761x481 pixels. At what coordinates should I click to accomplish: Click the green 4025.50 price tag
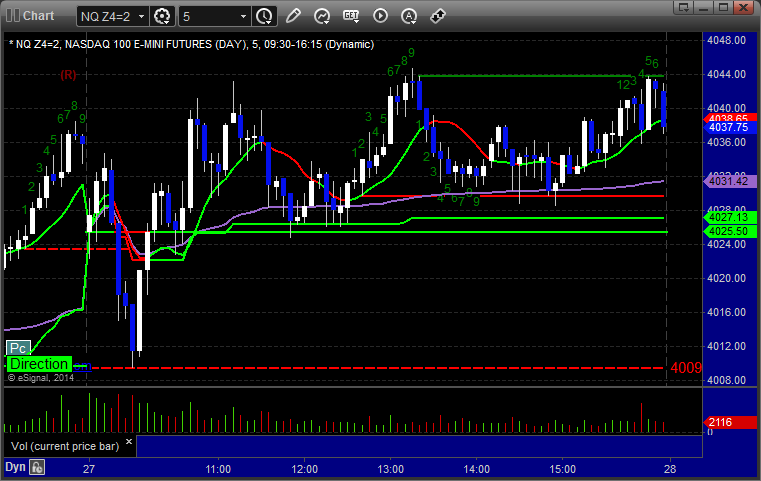click(x=729, y=232)
